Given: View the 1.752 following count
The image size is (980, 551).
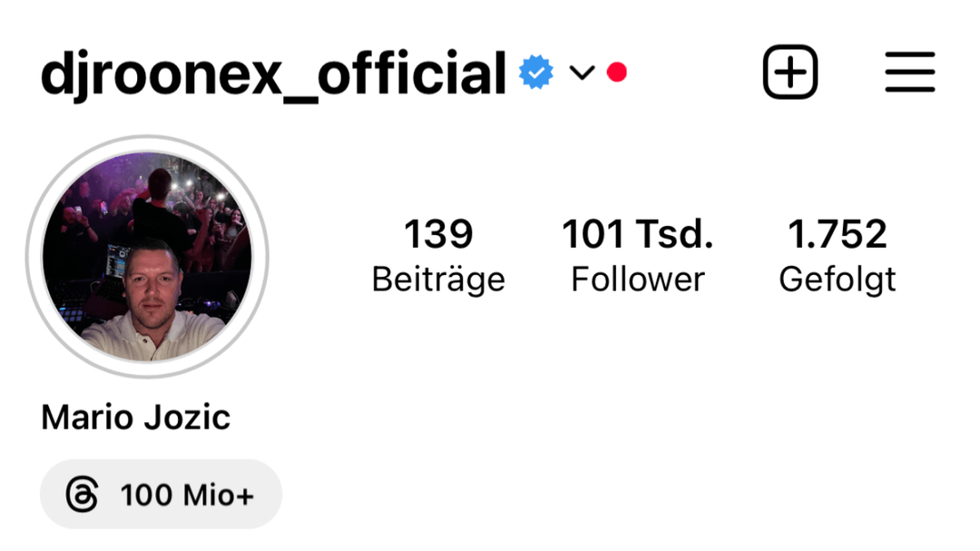Looking at the screenshot, I should click(x=838, y=234).
